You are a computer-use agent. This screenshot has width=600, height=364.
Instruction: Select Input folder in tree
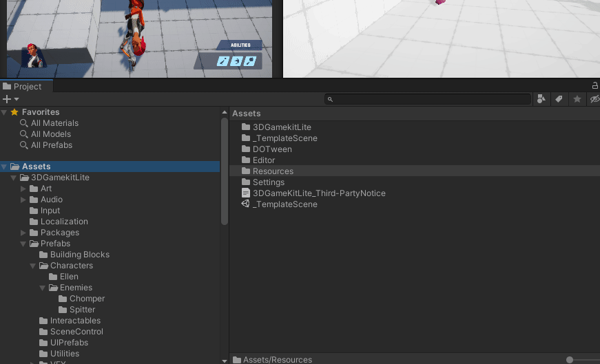(x=50, y=211)
